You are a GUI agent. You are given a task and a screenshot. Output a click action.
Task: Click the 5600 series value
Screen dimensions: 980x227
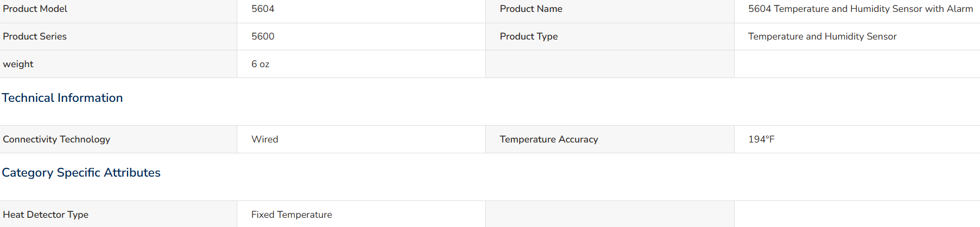click(263, 36)
